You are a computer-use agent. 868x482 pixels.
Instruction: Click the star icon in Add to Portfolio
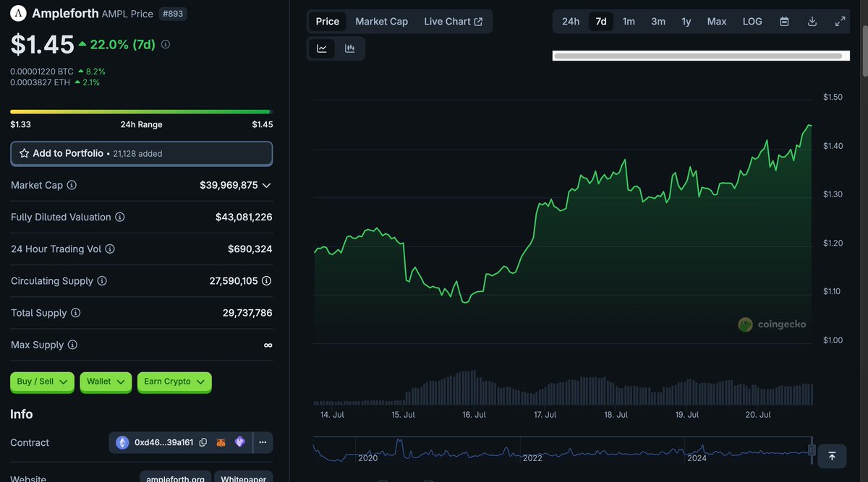pos(24,153)
